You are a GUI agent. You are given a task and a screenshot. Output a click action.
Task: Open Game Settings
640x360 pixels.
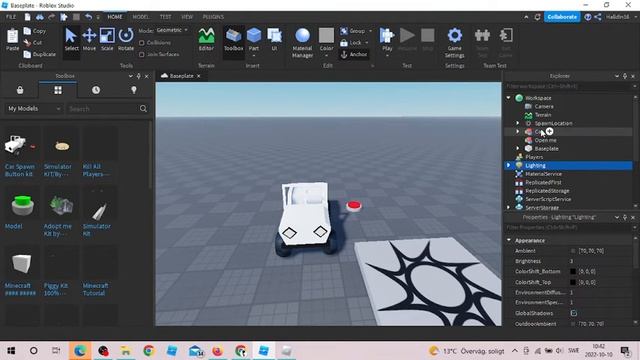coord(454,42)
